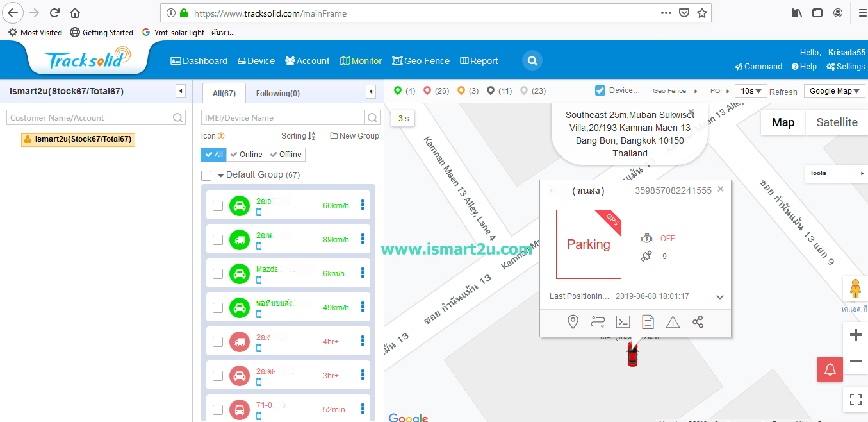Open three-dot menu for 60km/h device
868x422 pixels.
point(363,205)
